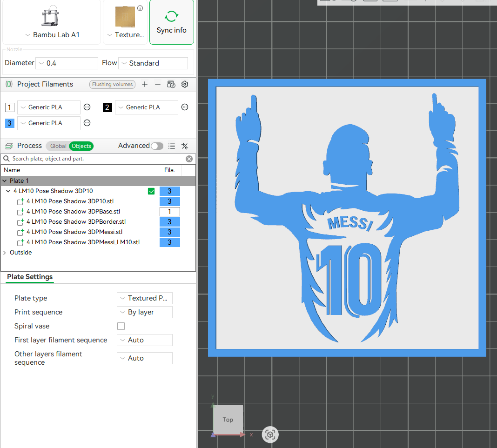This screenshot has height=448, width=497.
Task: Switch to the Objects process tab
Action: point(81,146)
